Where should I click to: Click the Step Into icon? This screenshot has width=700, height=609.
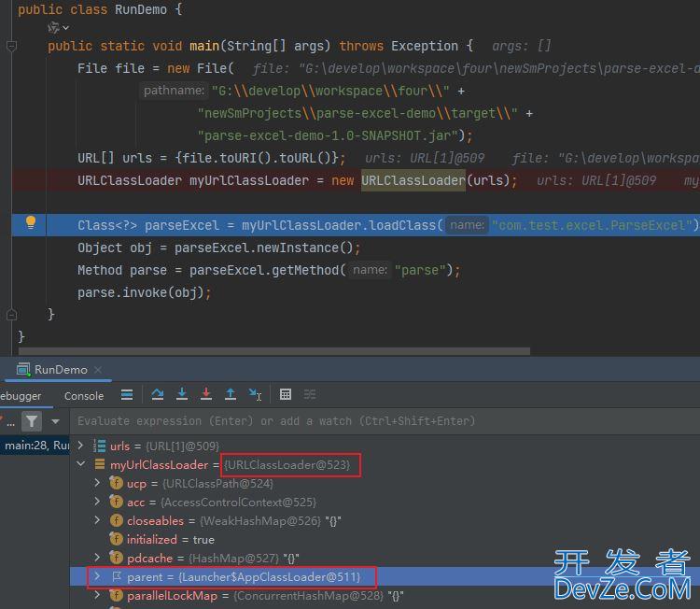[182, 394]
